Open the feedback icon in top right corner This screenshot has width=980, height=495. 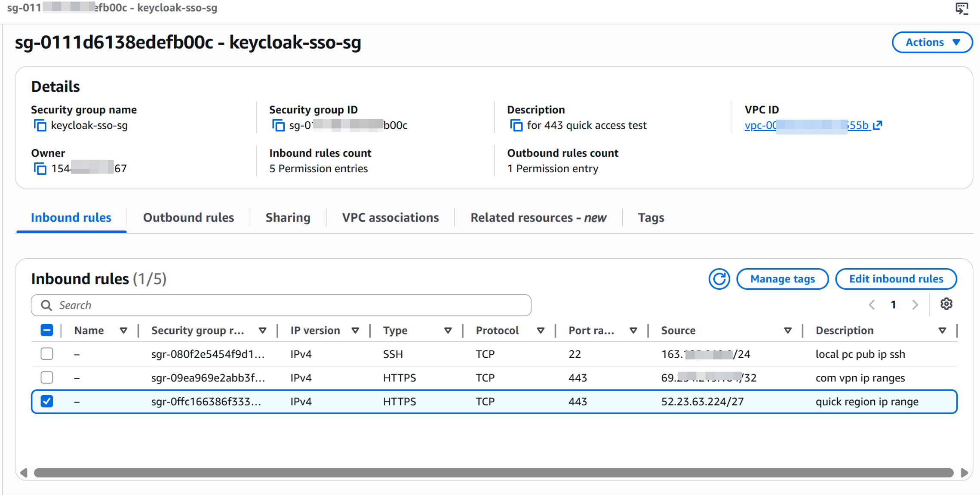coord(962,9)
